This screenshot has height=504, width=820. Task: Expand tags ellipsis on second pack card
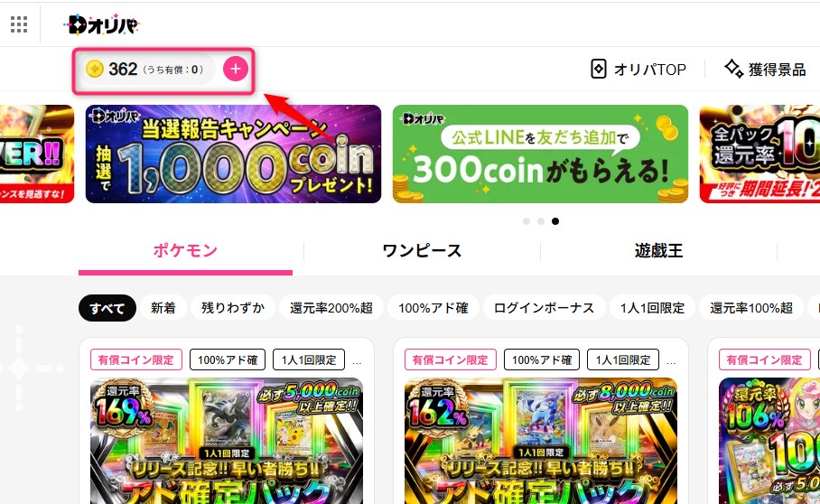coord(672,361)
